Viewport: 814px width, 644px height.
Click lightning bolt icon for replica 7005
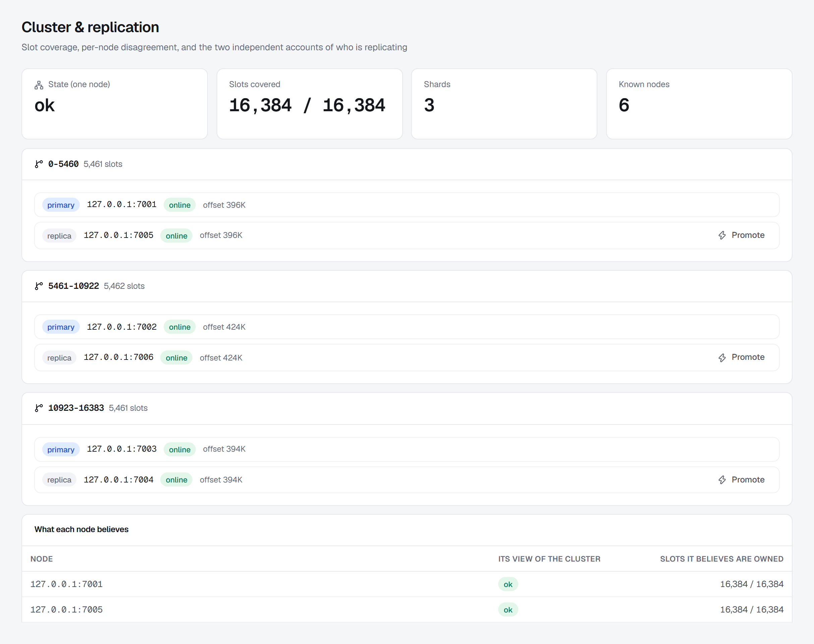coord(722,235)
